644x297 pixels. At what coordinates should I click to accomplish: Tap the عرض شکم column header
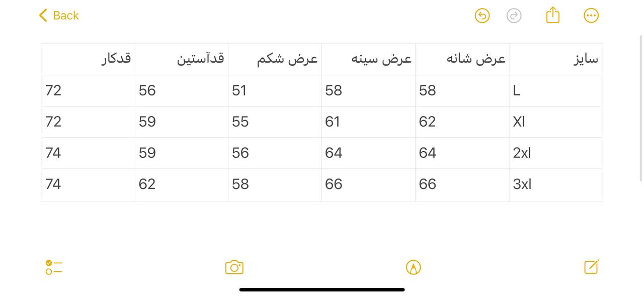pyautogui.click(x=275, y=59)
